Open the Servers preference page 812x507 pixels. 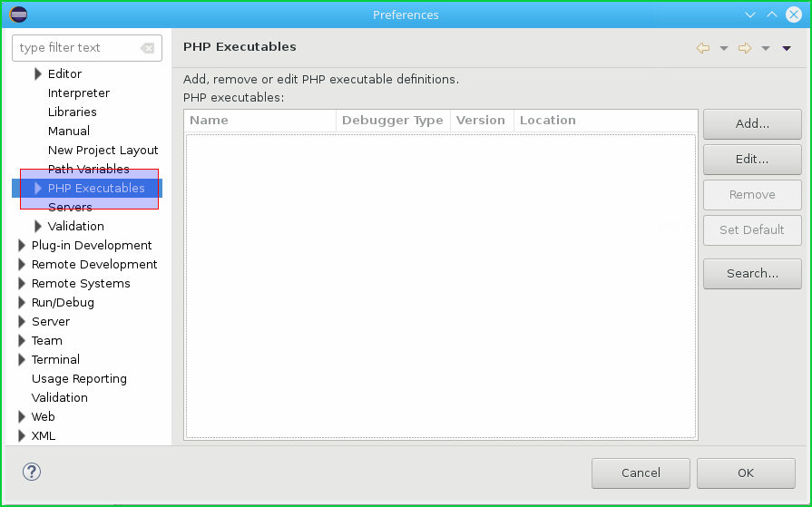tap(70, 208)
